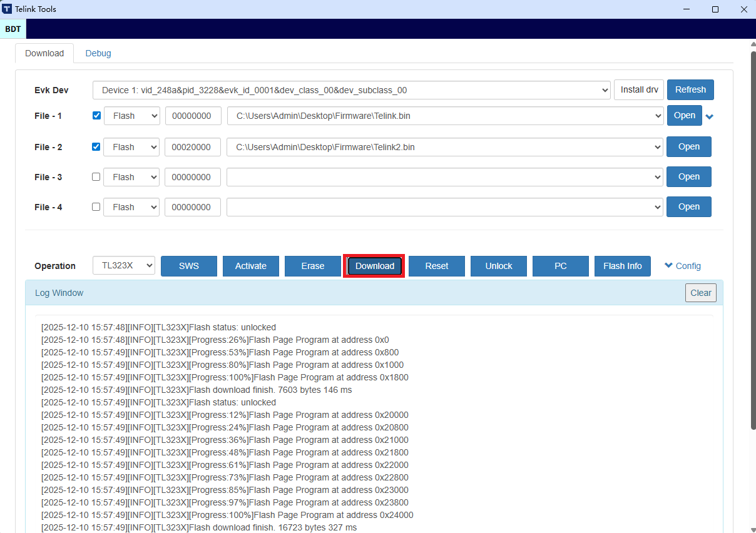Click the Telink Tools logo icon
This screenshot has height=533, width=756.
9,9
